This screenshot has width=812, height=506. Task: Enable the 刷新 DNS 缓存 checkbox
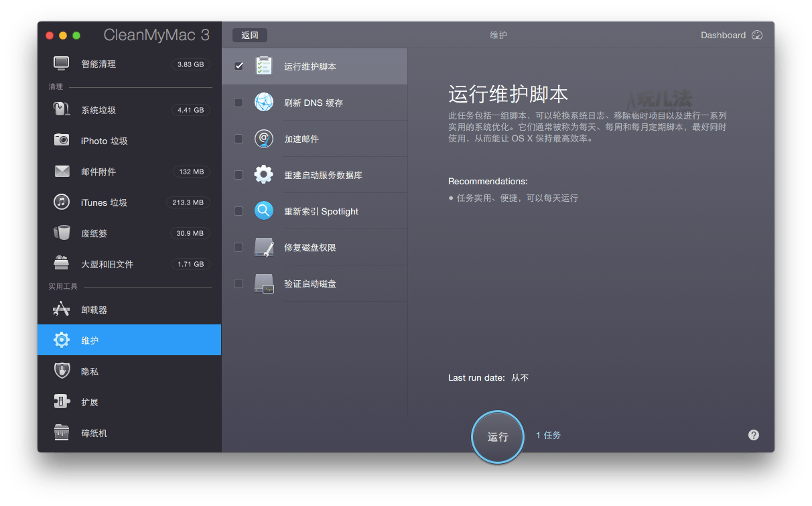[239, 103]
